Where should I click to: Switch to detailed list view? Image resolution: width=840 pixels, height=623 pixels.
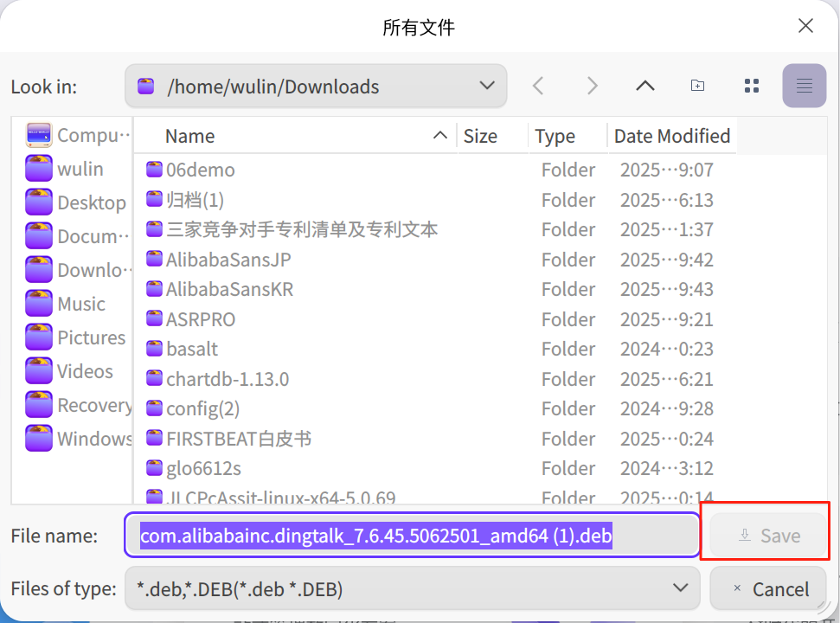click(805, 86)
